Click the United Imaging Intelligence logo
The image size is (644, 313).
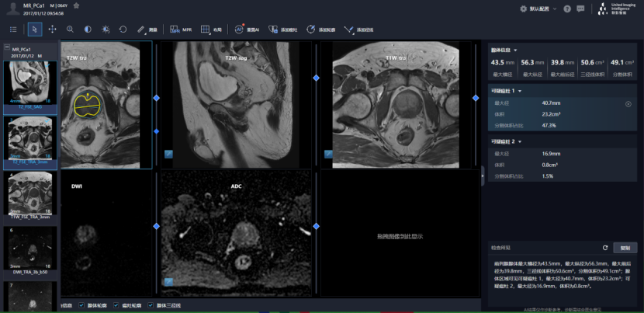(618, 9)
